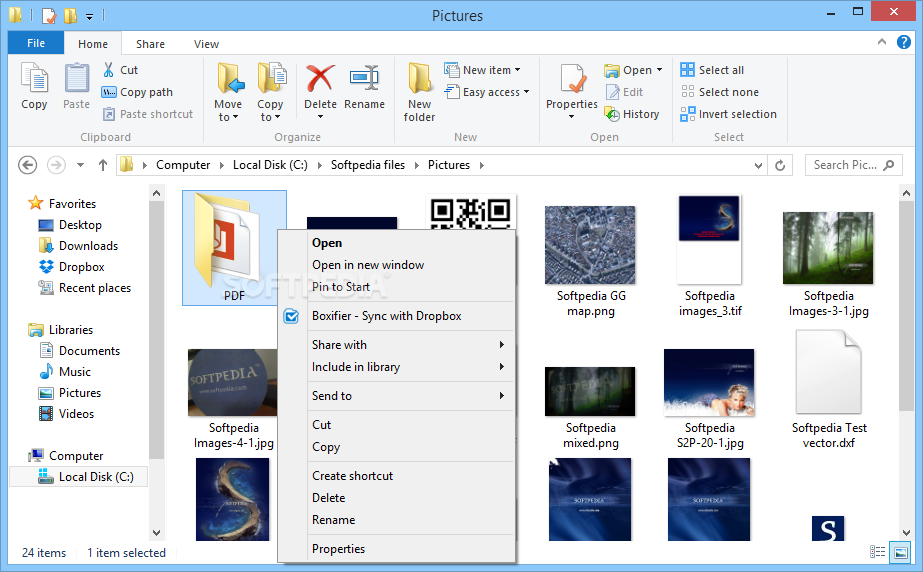
Task: Choose Rename in the context menu
Action: (x=334, y=520)
